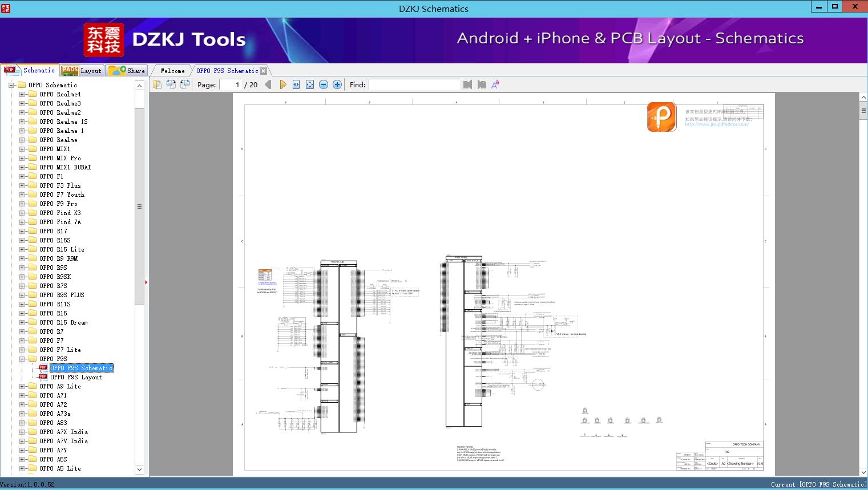868x490 pixels.
Task: Close the OPPO F9S Schematic tab
Action: [x=263, y=71]
